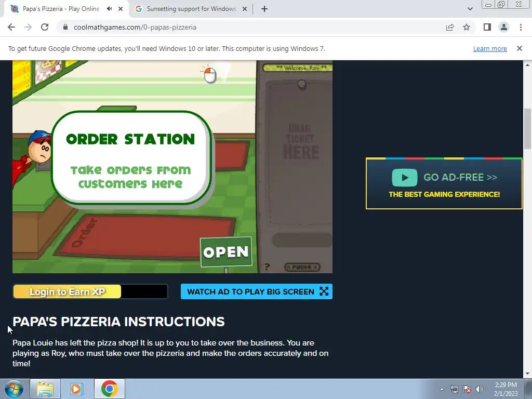This screenshot has height=399, width=532.
Task: Open the Windows Start menu
Action: (14, 389)
